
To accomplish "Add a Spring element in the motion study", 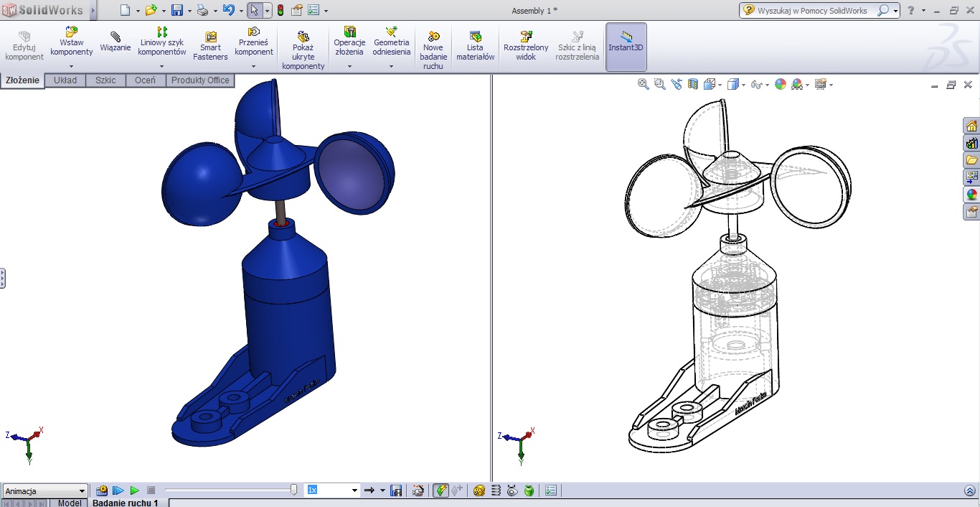I will click(496, 490).
